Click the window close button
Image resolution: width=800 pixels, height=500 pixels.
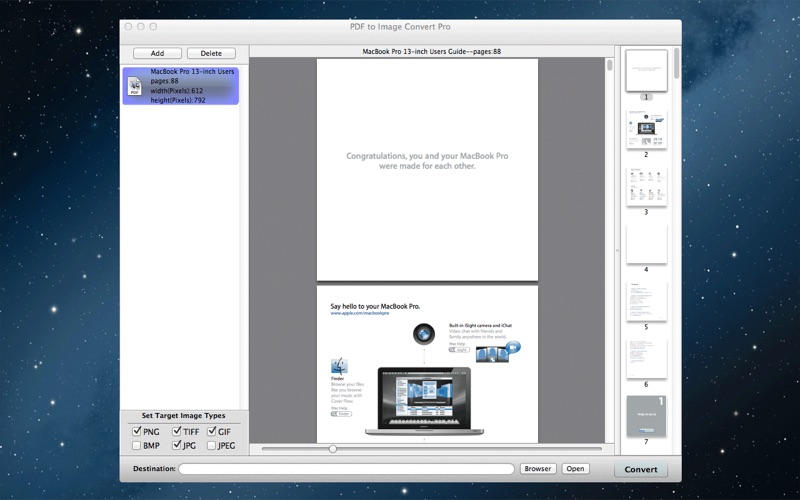(x=129, y=27)
